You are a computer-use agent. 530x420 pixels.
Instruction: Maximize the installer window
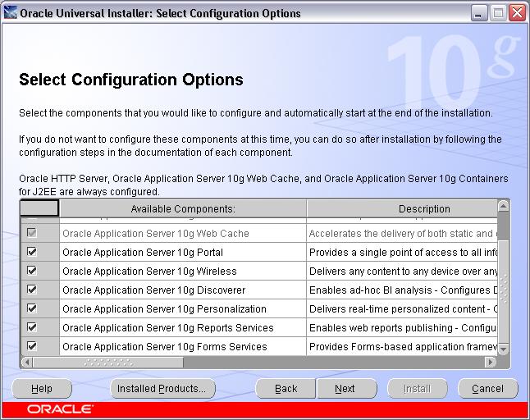[x=499, y=13]
